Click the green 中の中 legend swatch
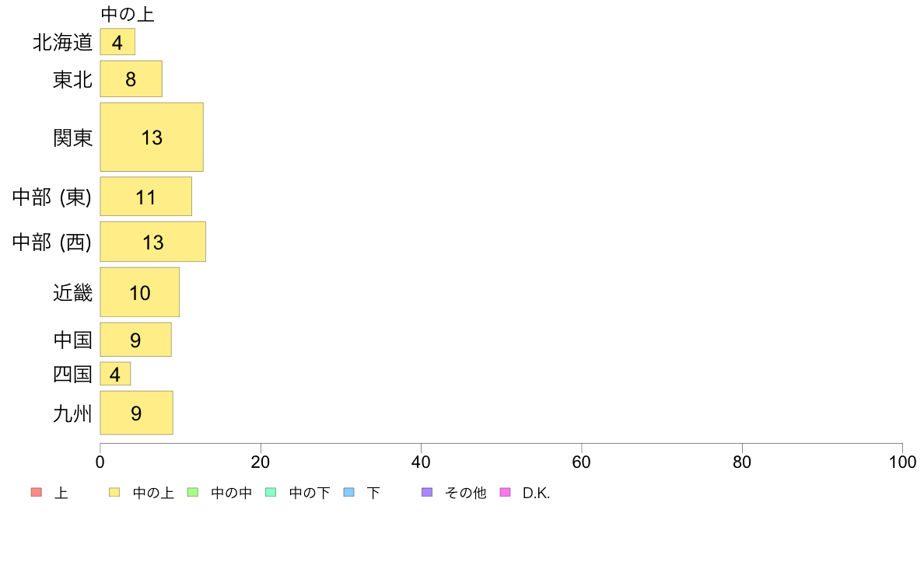 pos(193,492)
